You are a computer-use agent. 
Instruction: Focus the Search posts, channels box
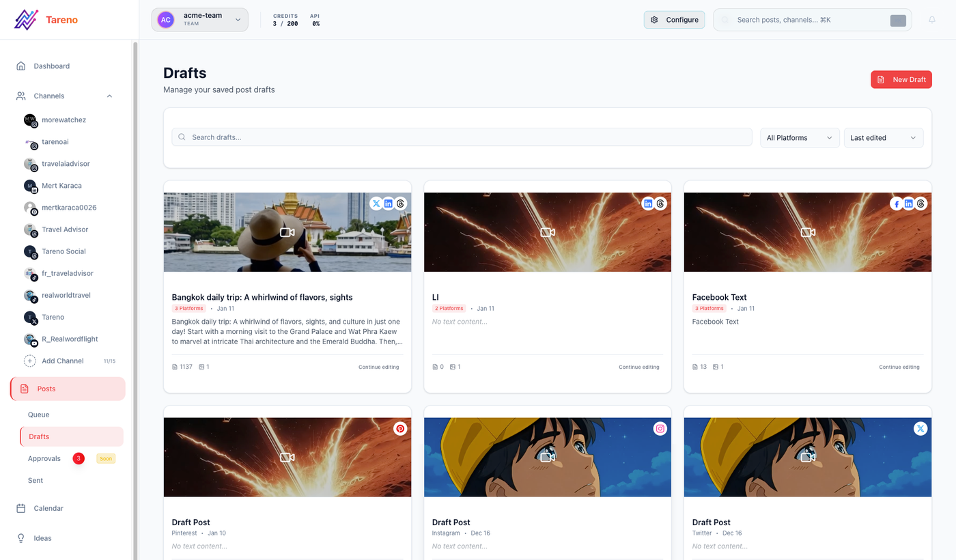coord(813,20)
